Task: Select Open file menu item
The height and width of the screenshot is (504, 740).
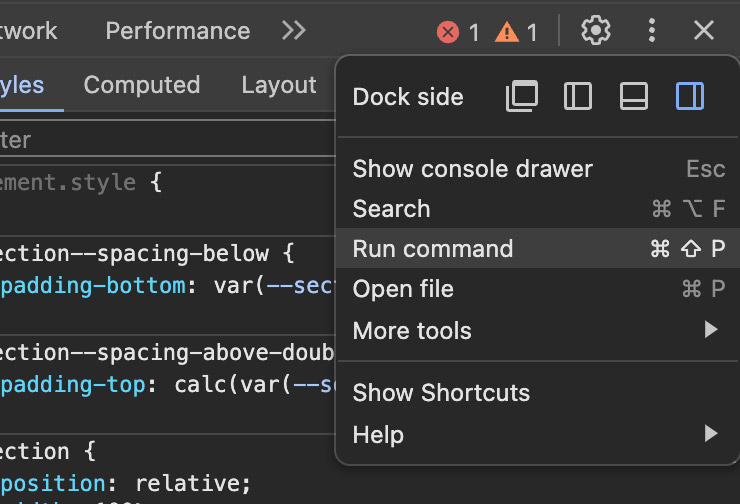Action: coord(538,288)
